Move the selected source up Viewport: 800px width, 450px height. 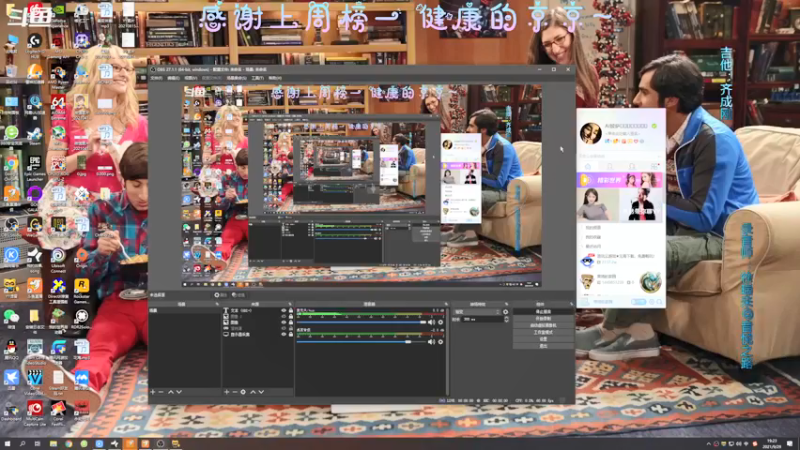[x=253, y=392]
